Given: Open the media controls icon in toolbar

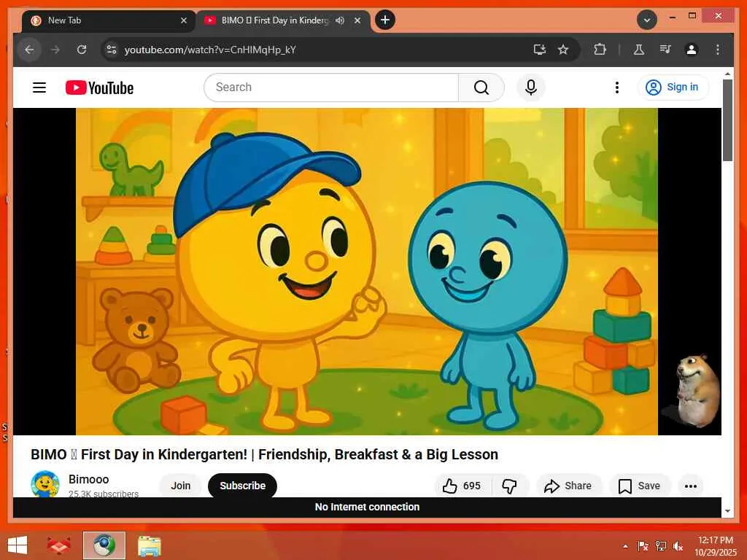Looking at the screenshot, I should tap(665, 50).
